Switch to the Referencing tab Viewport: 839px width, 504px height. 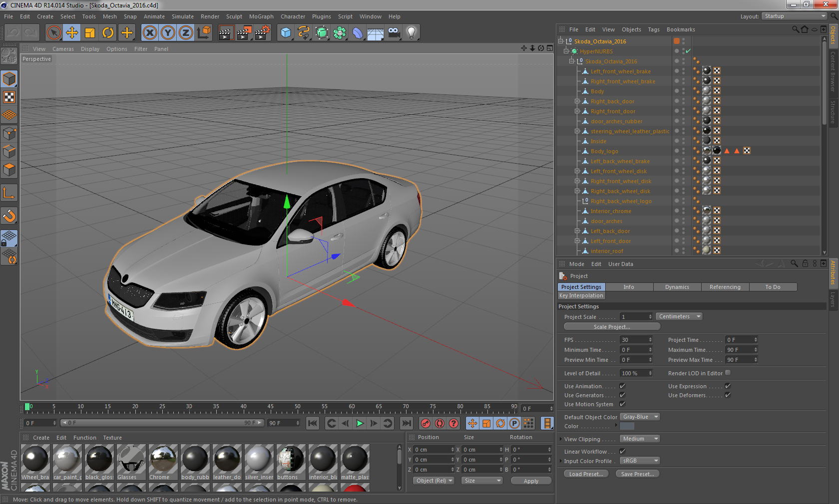click(725, 287)
